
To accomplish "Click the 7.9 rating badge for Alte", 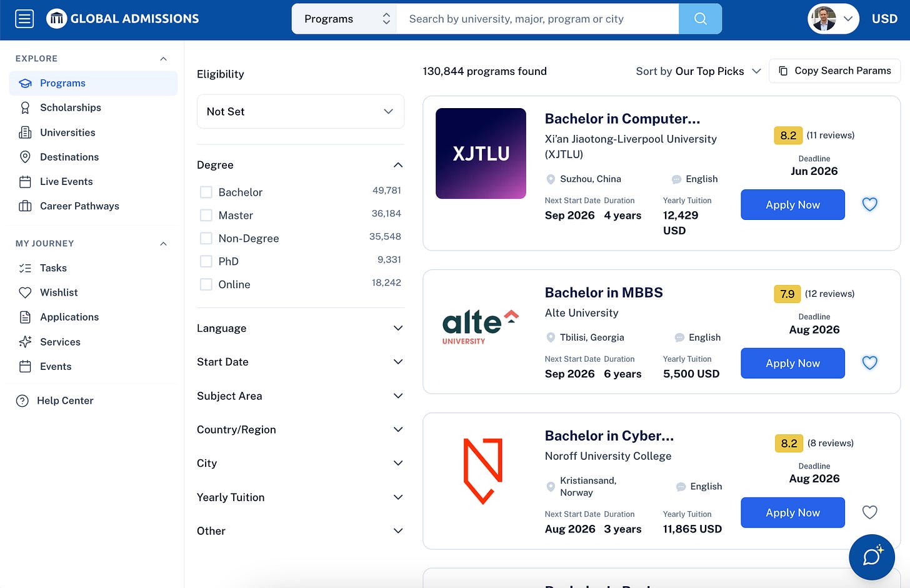I will pyautogui.click(x=787, y=294).
